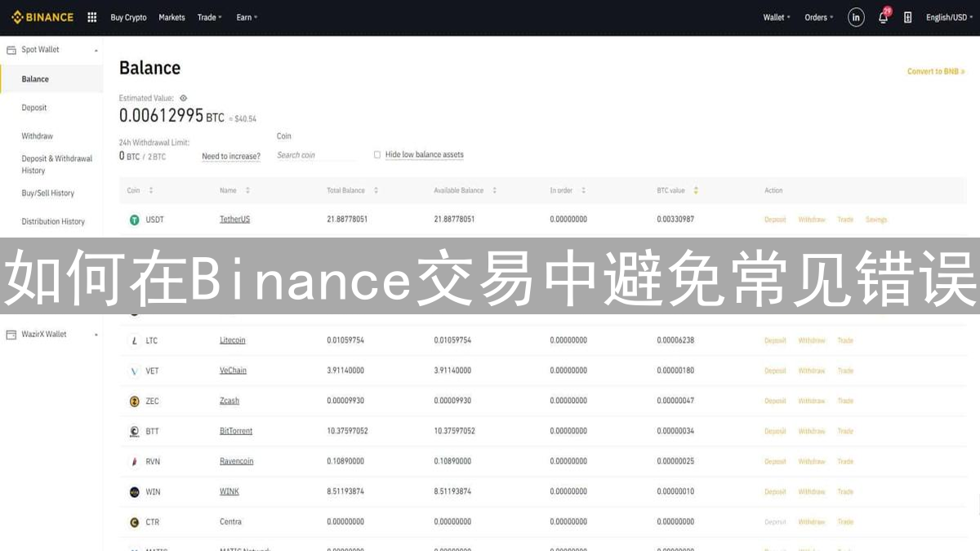Screen dimensions: 980x551
Task: Click USDT BTC value 0.00330987
Action: tap(675, 220)
